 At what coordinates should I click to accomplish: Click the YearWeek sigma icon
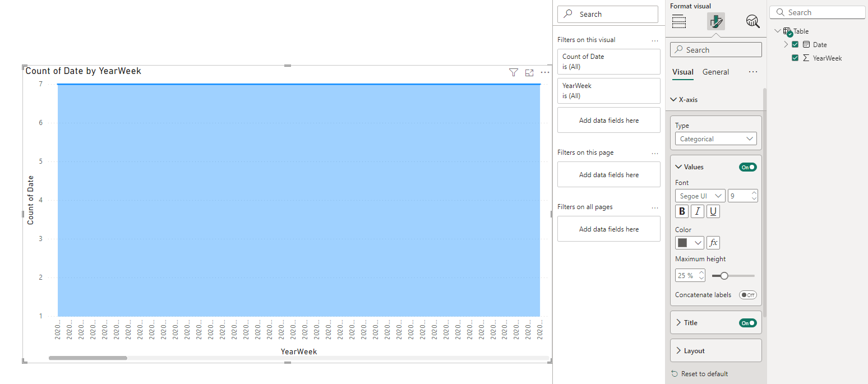point(806,58)
